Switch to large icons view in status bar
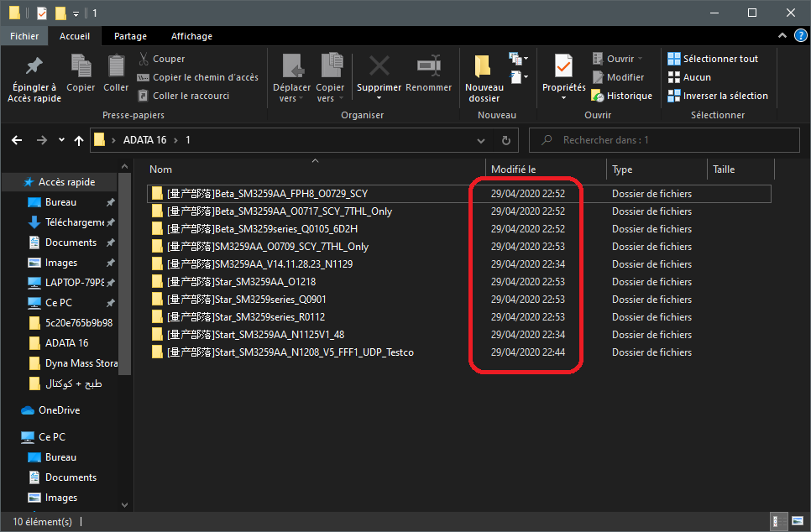 [798, 522]
